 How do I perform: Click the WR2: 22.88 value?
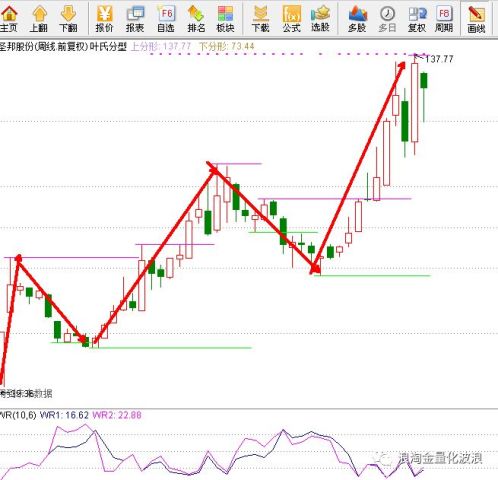117,415
